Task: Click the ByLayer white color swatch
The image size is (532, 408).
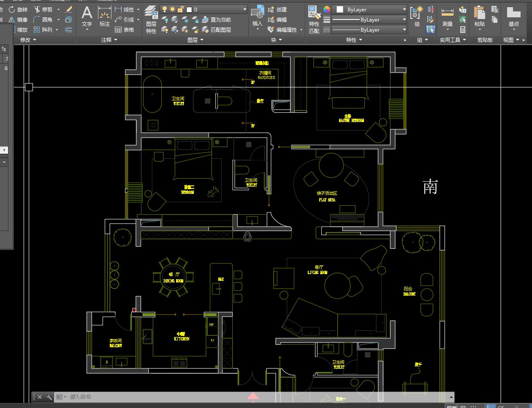Action: [x=339, y=9]
